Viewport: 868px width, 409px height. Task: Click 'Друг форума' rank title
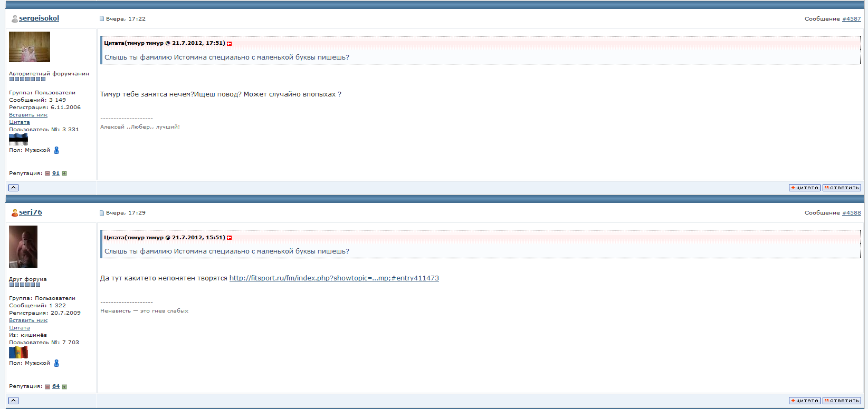tap(28, 279)
